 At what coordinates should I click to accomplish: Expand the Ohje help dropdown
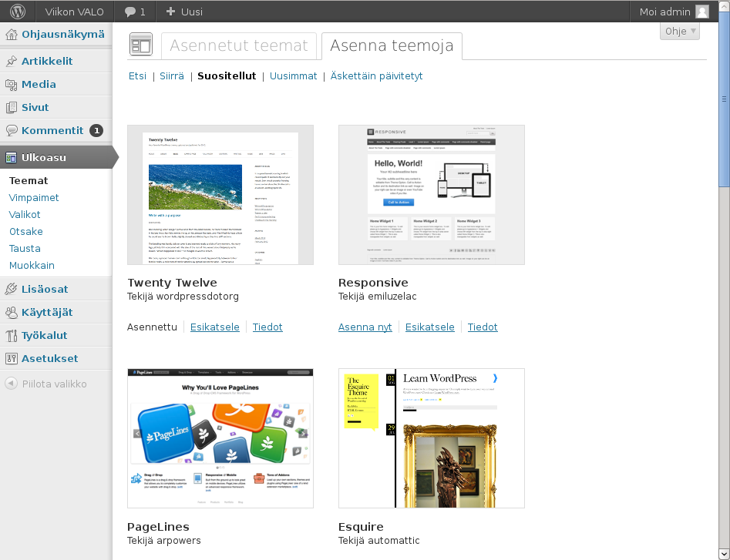(x=680, y=31)
